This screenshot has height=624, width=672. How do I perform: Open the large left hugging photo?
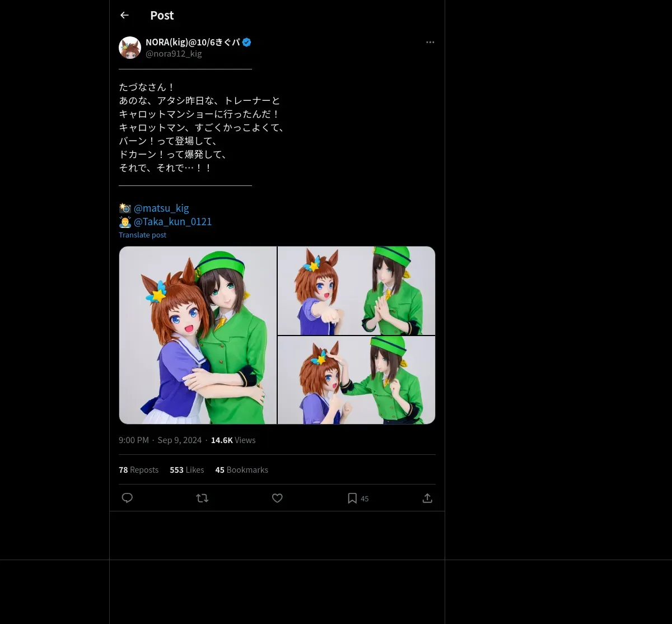point(198,335)
